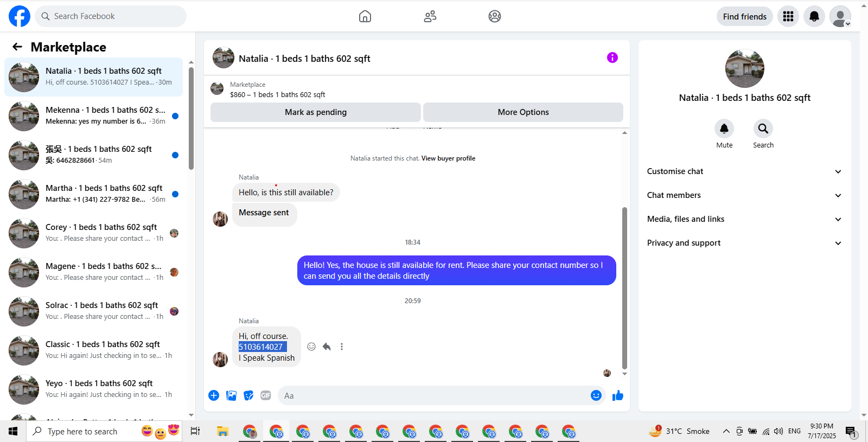
Task: Open the Corey conversation
Action: tap(94, 233)
